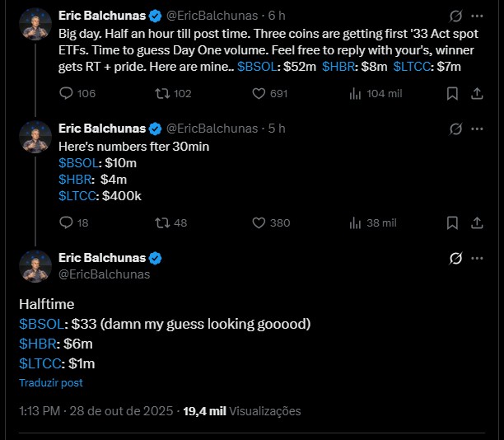The image size is (504, 440).
Task: Repost the tweet with 102 reposts
Action: 161,94
